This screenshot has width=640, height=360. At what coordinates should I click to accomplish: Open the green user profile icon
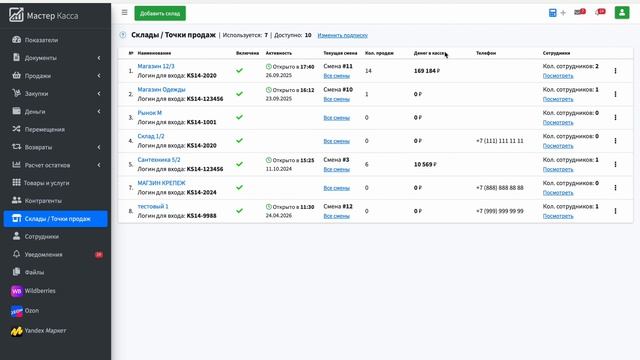(x=622, y=13)
